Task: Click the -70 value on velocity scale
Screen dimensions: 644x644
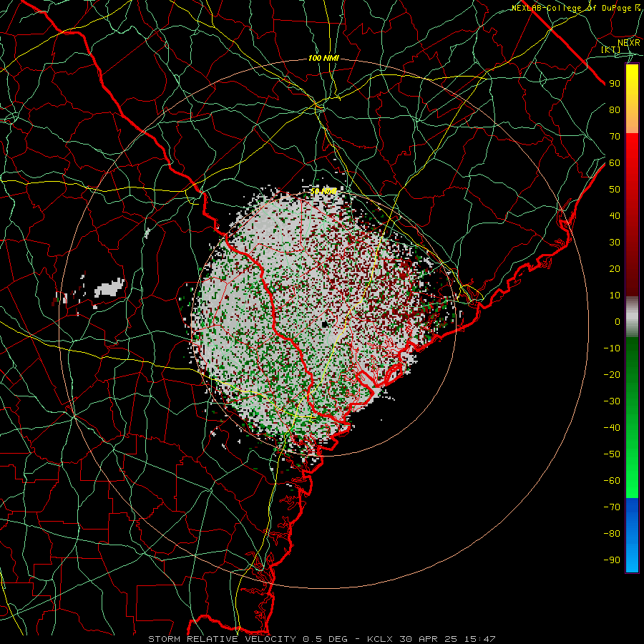Action: [x=612, y=507]
